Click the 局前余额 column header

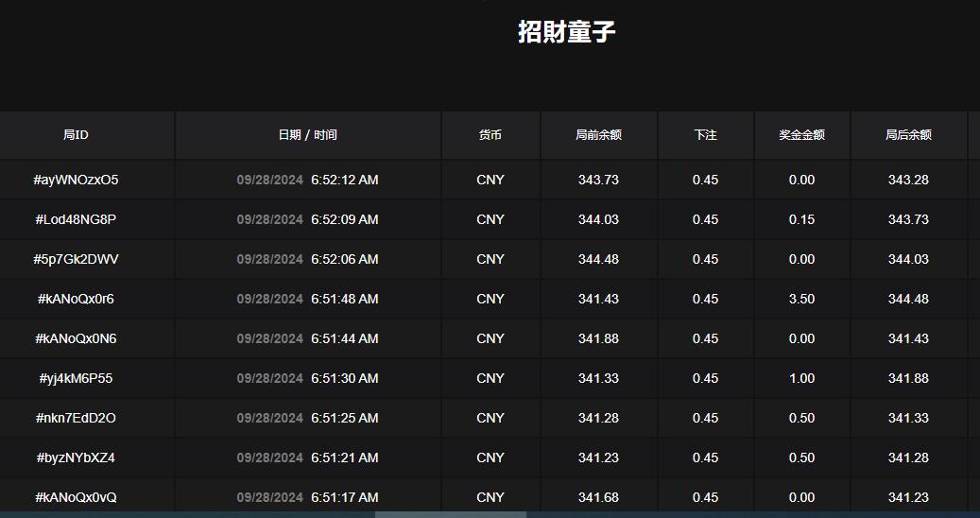pos(598,135)
